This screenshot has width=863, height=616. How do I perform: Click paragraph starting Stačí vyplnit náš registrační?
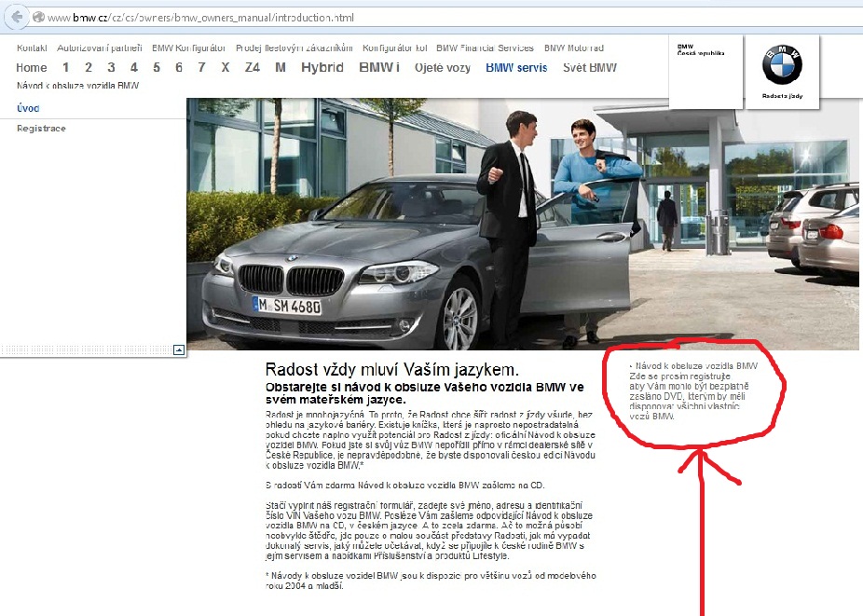429,530
